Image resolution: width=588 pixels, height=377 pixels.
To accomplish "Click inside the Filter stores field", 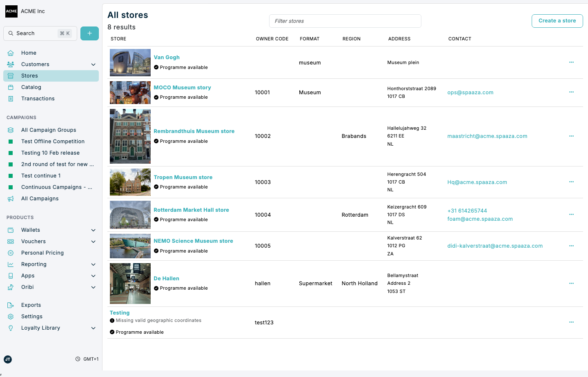I will point(345,21).
